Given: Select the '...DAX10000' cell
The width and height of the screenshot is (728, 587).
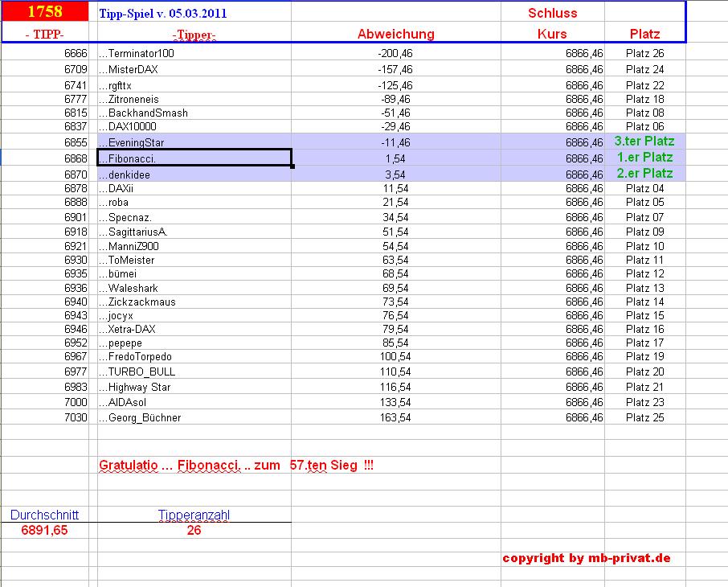Looking at the screenshot, I should (x=194, y=126).
